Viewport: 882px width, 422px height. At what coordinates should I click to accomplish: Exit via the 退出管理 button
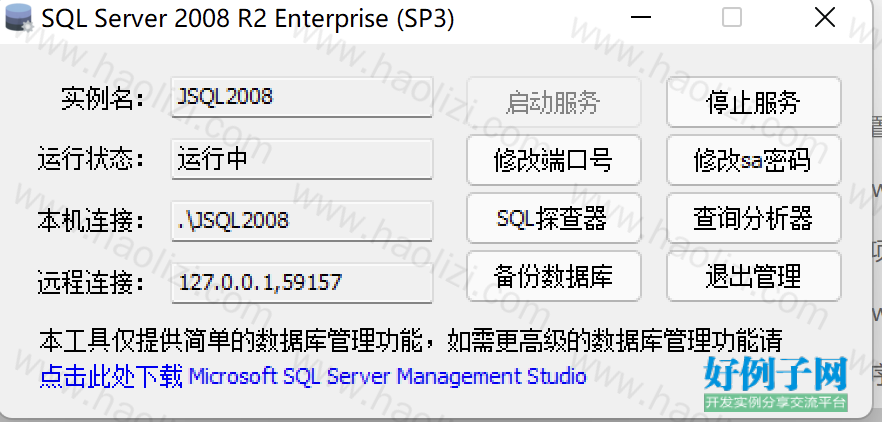[754, 276]
